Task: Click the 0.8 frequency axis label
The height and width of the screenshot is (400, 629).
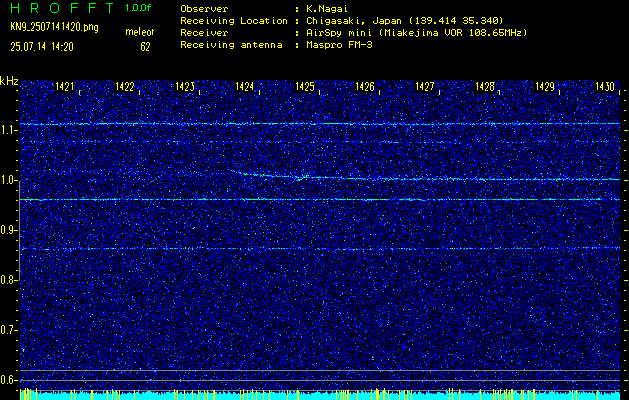Action: 8,280
